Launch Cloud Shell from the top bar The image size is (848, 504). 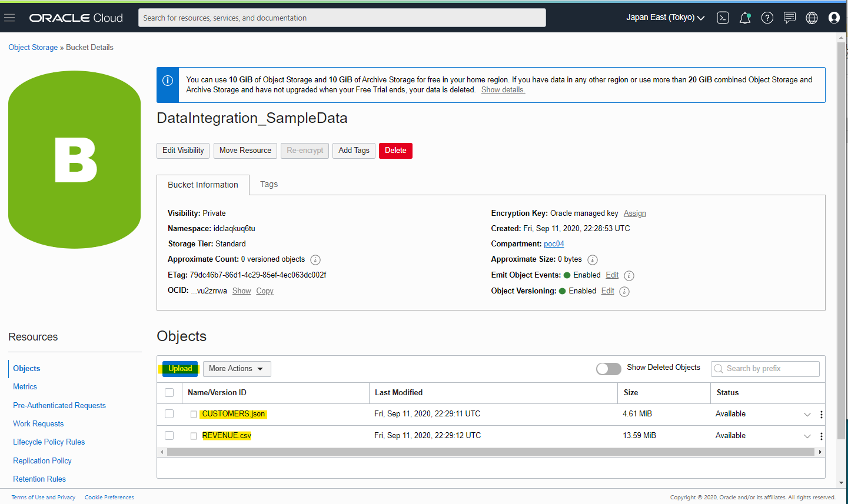723,18
